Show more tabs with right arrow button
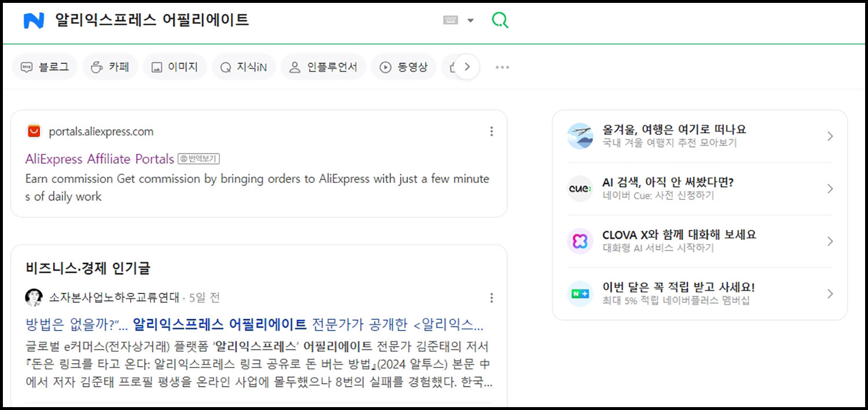Screen dimensions: 868x410 pos(467,67)
